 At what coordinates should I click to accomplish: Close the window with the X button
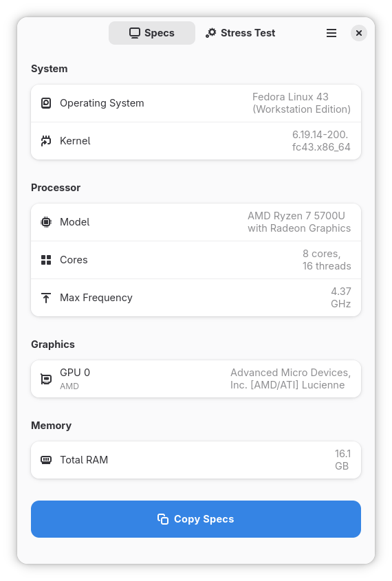coord(359,33)
